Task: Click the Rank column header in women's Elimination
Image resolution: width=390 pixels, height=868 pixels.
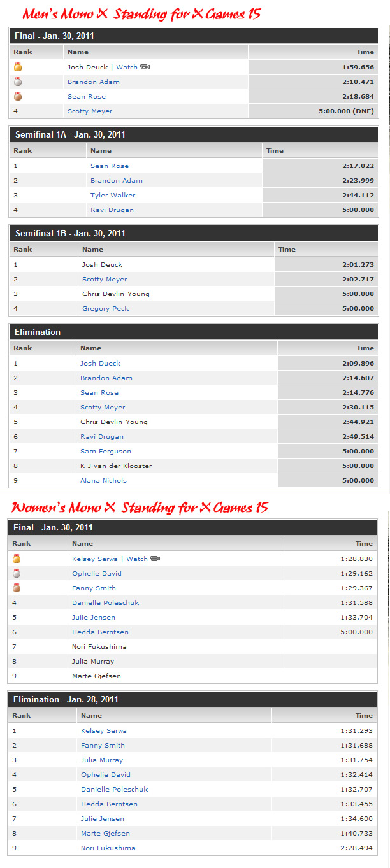Action: point(22,716)
